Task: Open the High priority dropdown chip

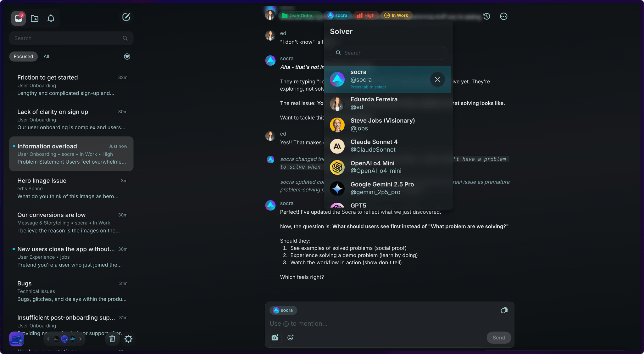Action: (x=365, y=15)
